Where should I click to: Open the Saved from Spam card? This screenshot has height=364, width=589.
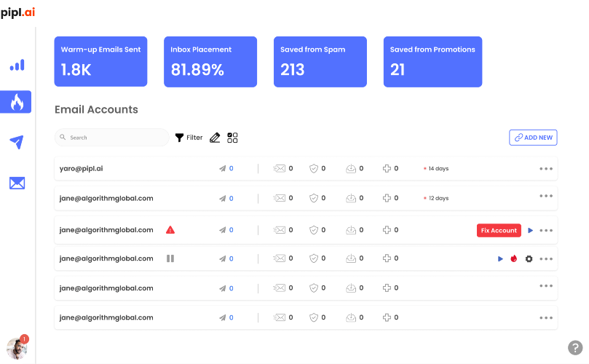[320, 62]
